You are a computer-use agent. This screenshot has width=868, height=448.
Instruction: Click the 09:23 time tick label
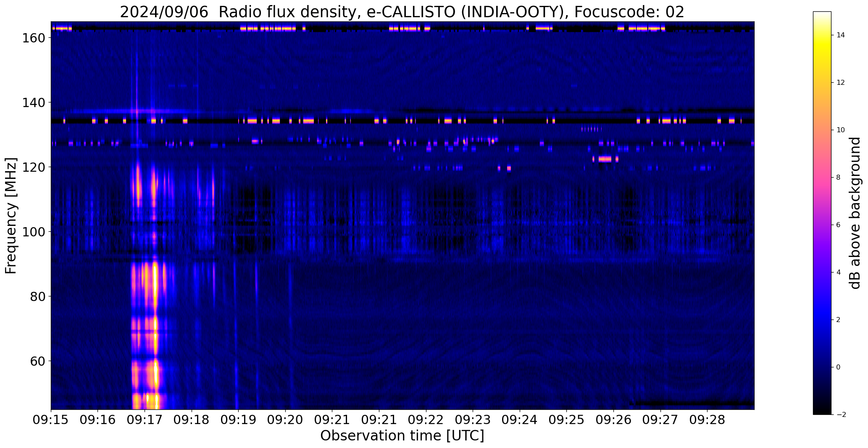click(x=473, y=420)
